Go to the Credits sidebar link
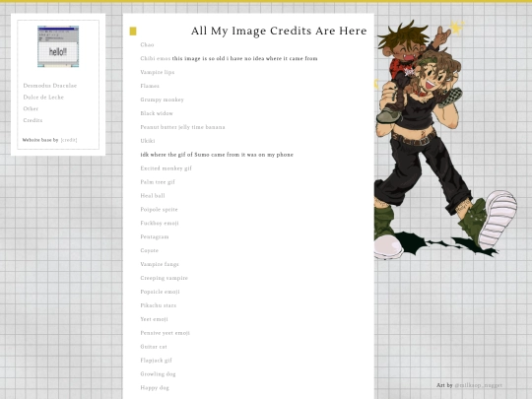This screenshot has width=532, height=399. (x=33, y=120)
